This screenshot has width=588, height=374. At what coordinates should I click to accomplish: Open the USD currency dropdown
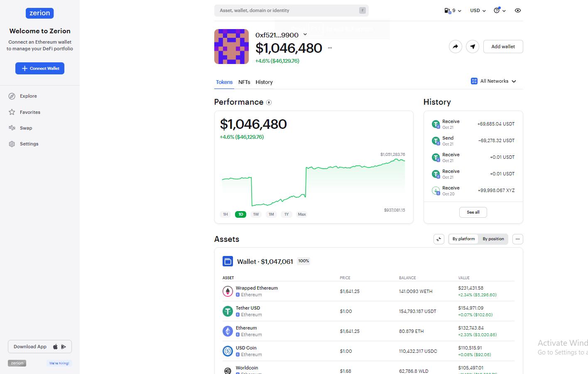coord(478,10)
